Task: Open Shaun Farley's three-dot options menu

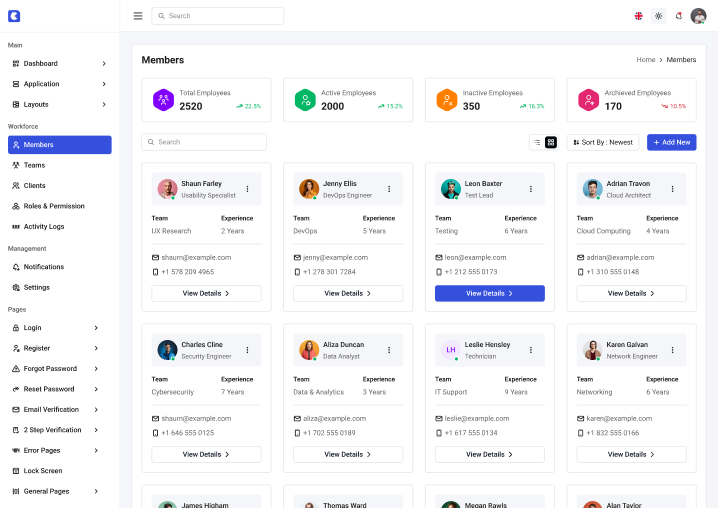Action: tap(247, 189)
